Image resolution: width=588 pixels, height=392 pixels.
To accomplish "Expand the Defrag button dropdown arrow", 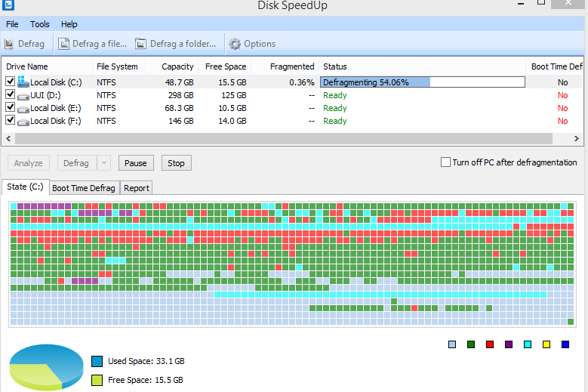I will click(104, 163).
